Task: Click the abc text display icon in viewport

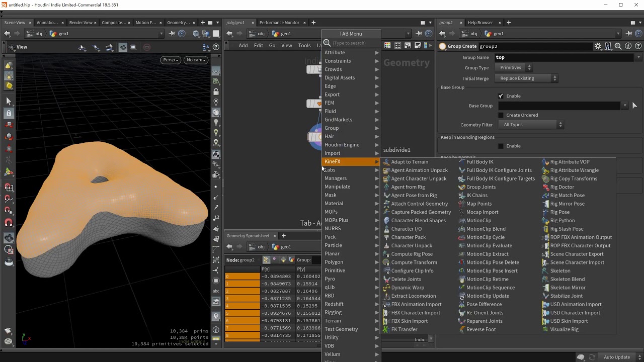Action: coord(216,291)
